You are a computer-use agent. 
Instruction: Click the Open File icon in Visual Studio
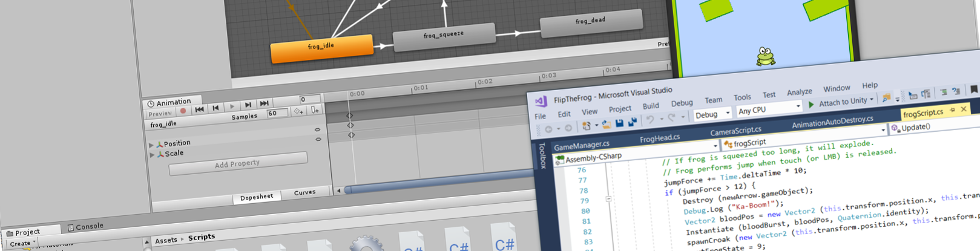[x=605, y=125]
